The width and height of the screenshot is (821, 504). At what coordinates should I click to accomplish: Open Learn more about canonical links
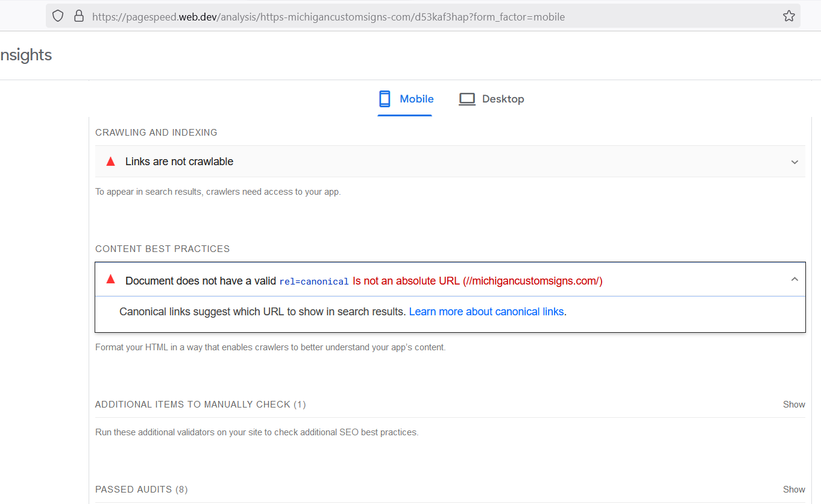(486, 312)
